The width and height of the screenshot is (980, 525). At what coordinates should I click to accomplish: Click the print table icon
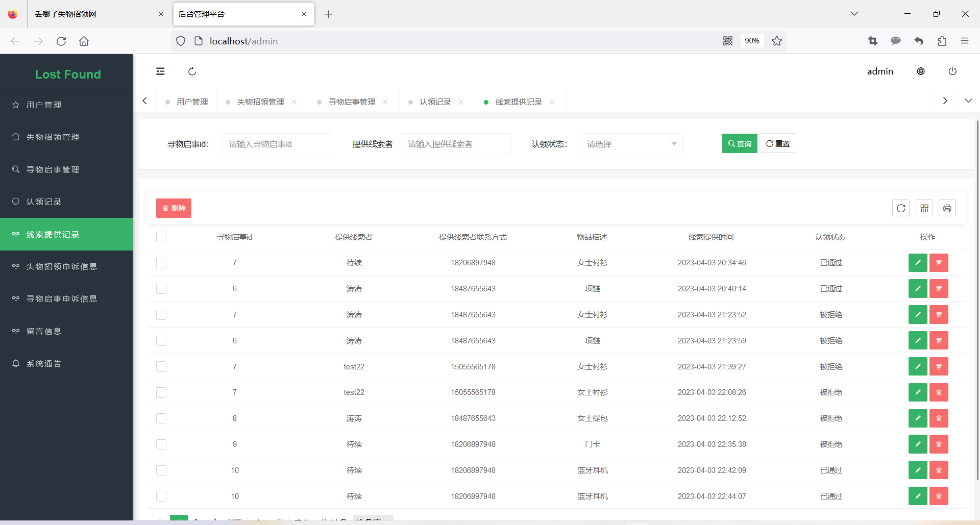point(947,208)
